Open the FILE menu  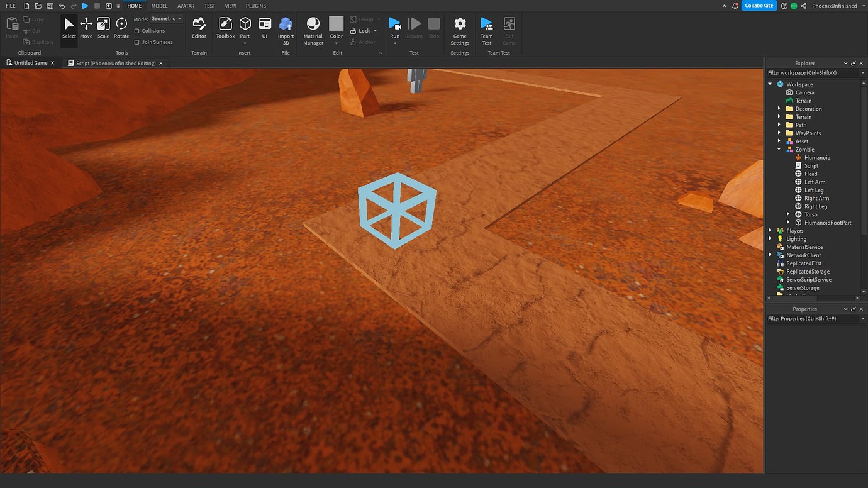tap(10, 6)
